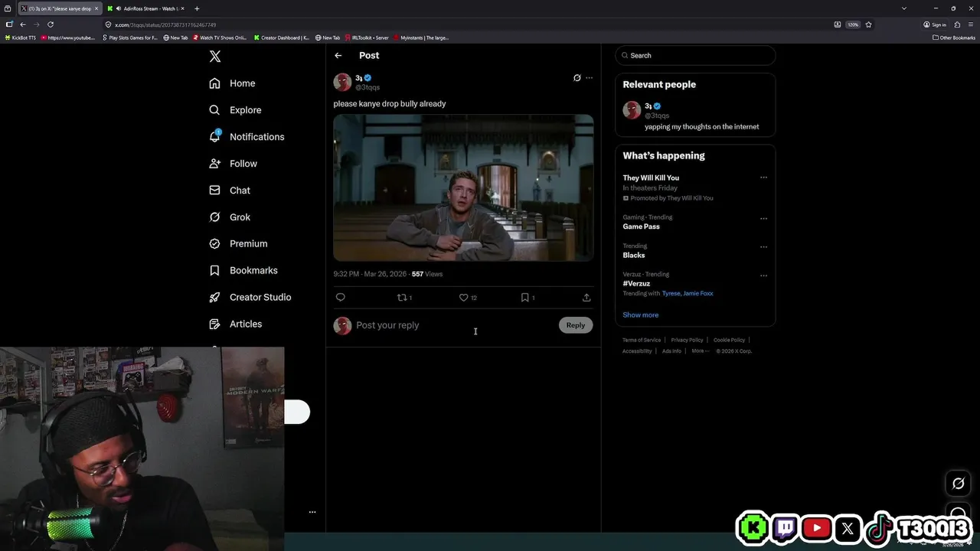980x551 pixels.
Task: Bookmark page with the star icon
Action: coord(868,24)
